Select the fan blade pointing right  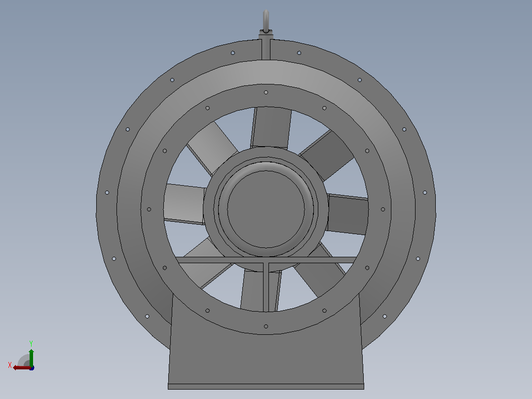[348, 214]
